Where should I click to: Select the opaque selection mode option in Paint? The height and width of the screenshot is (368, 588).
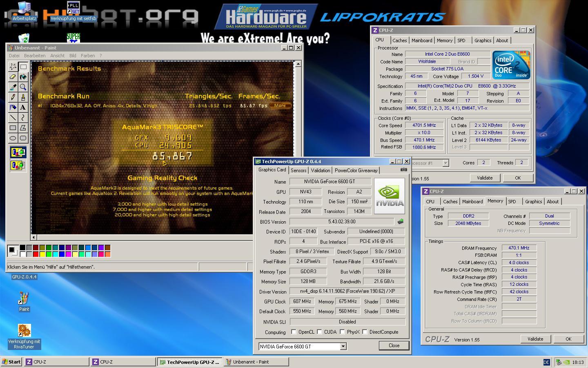coord(18,153)
